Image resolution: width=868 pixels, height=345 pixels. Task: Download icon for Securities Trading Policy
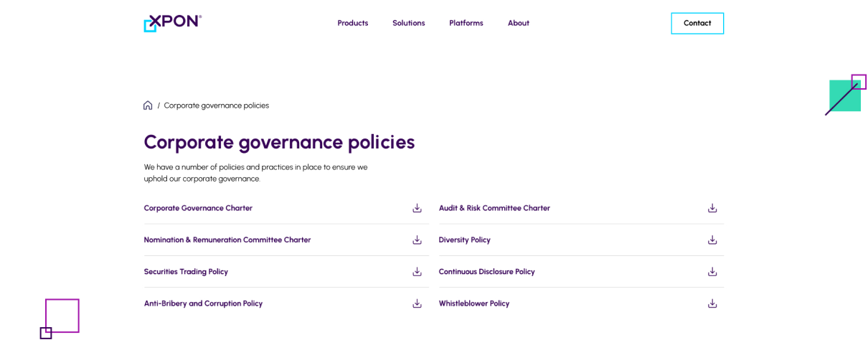click(417, 272)
